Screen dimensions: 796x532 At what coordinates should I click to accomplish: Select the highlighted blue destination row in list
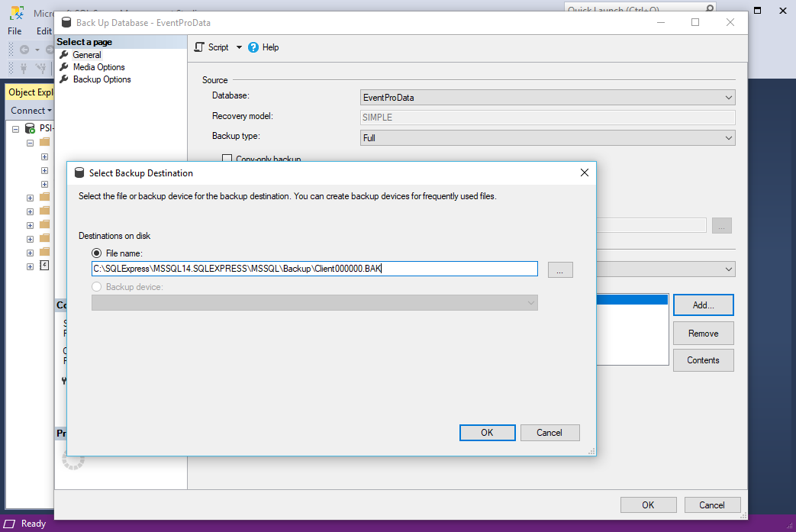[632, 299]
